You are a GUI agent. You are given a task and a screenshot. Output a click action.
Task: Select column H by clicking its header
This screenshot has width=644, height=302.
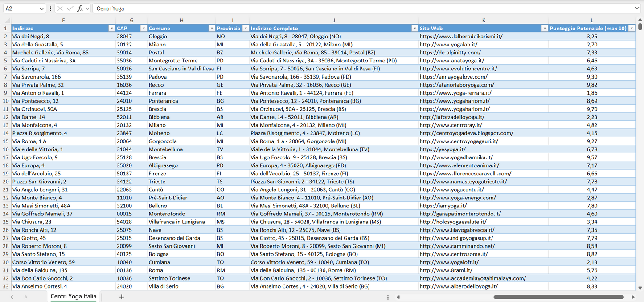point(182,20)
